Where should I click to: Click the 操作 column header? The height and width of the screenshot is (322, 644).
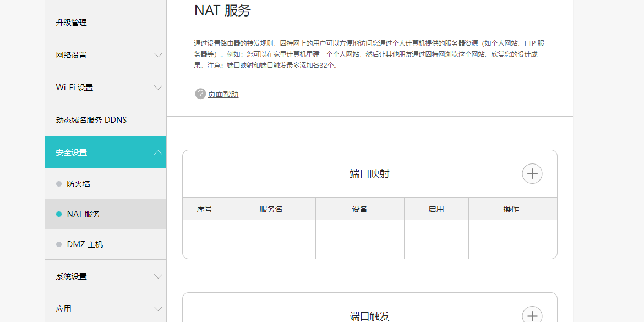click(512, 209)
